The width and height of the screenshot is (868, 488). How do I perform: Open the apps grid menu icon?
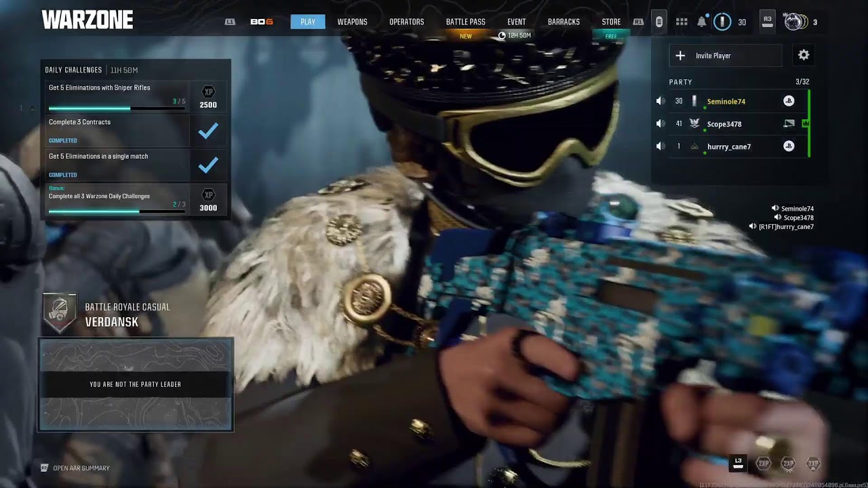pos(682,22)
